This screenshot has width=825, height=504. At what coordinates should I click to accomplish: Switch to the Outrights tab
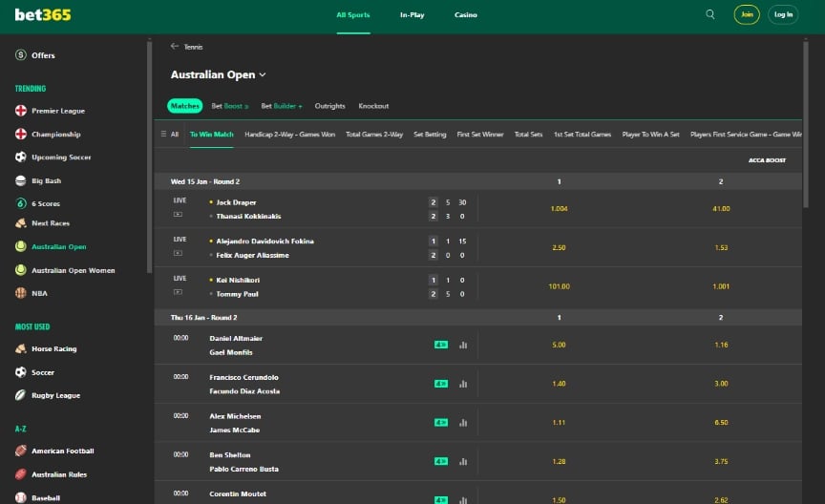click(x=329, y=106)
